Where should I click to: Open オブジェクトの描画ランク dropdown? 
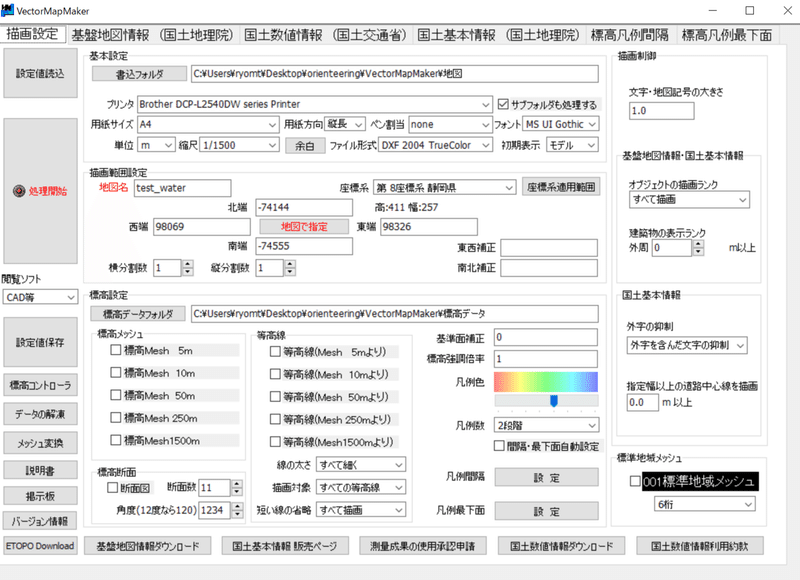pyautogui.click(x=689, y=199)
